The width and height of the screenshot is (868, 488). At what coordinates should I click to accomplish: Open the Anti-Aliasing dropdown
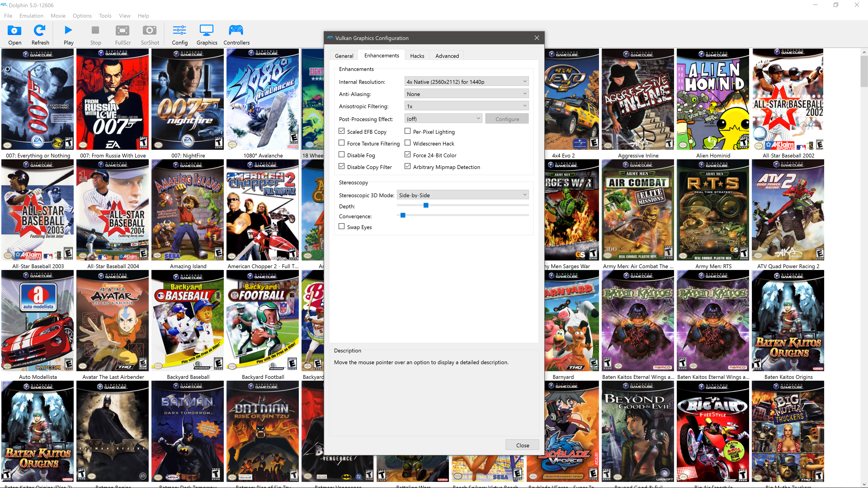coord(466,94)
